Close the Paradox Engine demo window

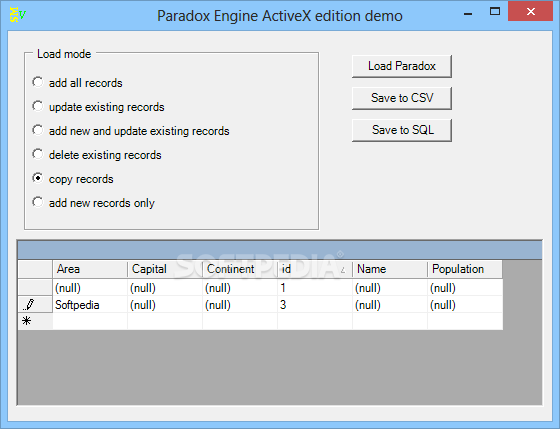[531, 12]
